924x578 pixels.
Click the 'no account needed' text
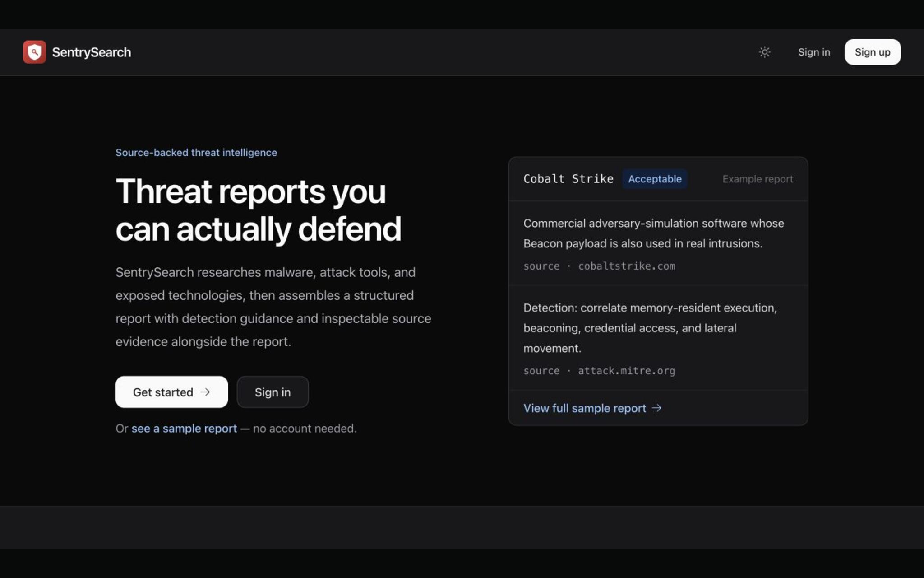pos(305,428)
